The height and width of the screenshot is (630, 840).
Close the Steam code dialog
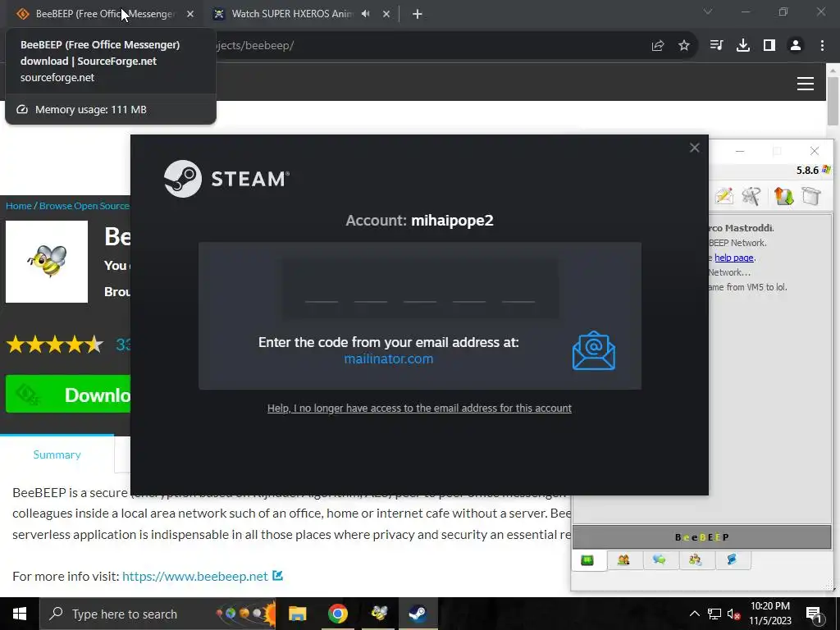[x=694, y=148]
